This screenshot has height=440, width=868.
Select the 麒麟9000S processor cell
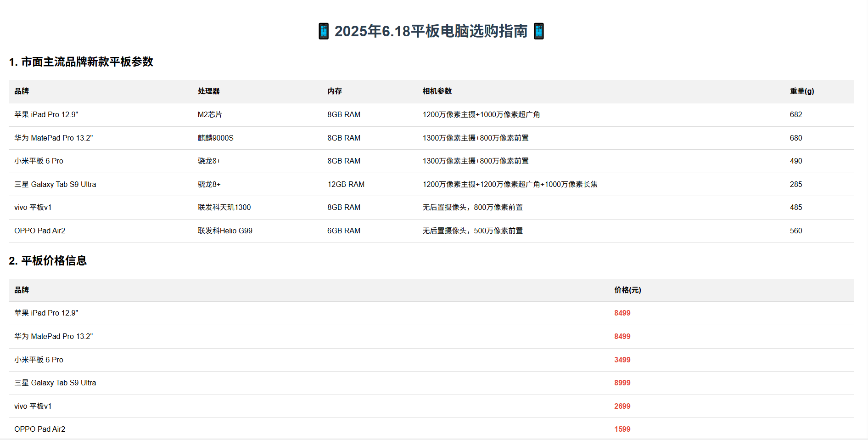tap(216, 138)
